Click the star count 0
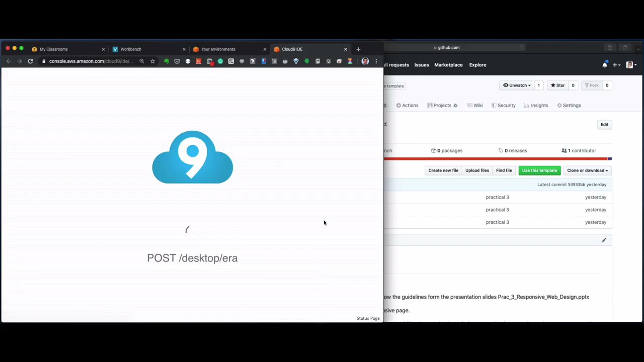 (573, 85)
